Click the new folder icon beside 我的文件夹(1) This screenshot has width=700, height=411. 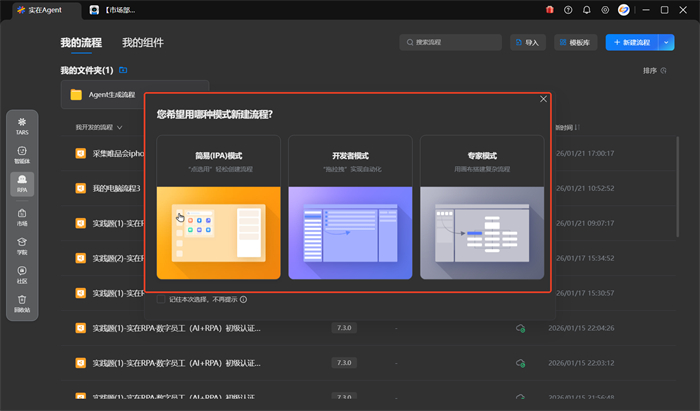pyautogui.click(x=123, y=70)
